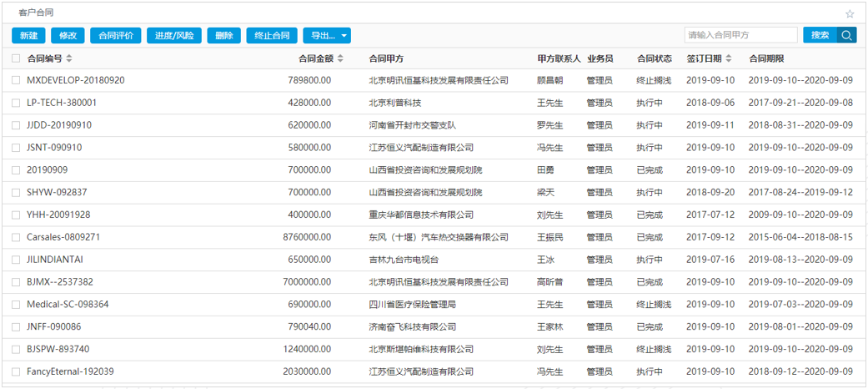Click the favorite star icon

(x=849, y=14)
